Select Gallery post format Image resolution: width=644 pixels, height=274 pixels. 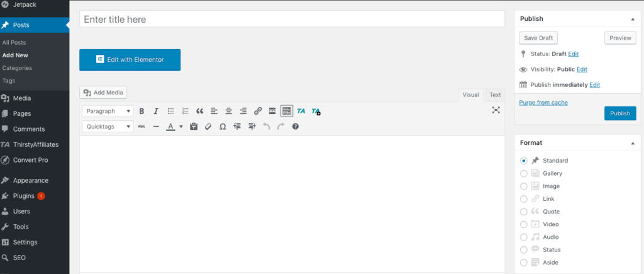tap(524, 174)
